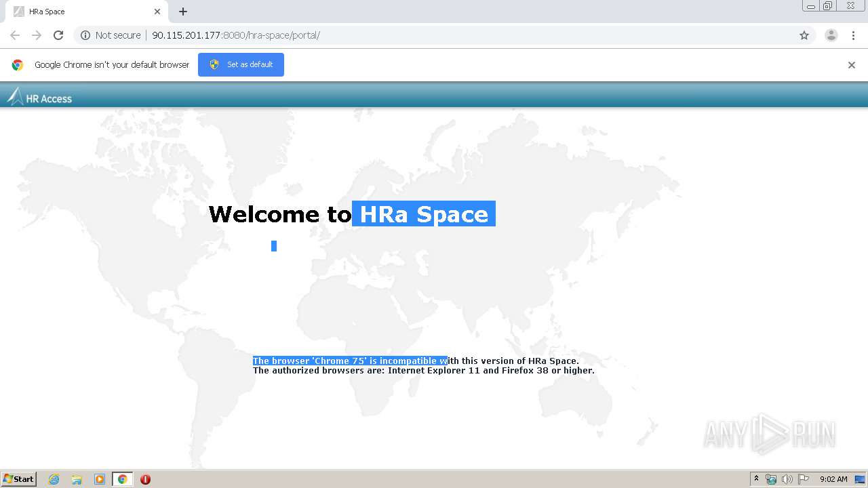Dismiss the default browser notification bar
This screenshot has height=488, width=868.
coord(852,65)
